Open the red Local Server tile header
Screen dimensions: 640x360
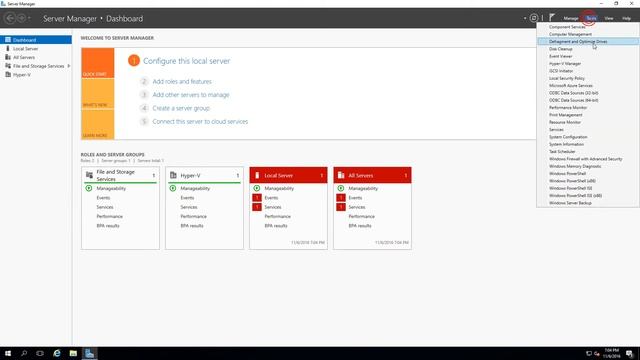click(289, 176)
